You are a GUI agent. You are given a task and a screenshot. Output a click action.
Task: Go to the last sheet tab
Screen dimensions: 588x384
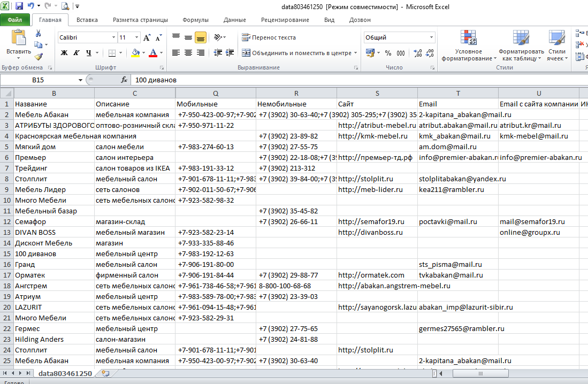click(x=28, y=373)
